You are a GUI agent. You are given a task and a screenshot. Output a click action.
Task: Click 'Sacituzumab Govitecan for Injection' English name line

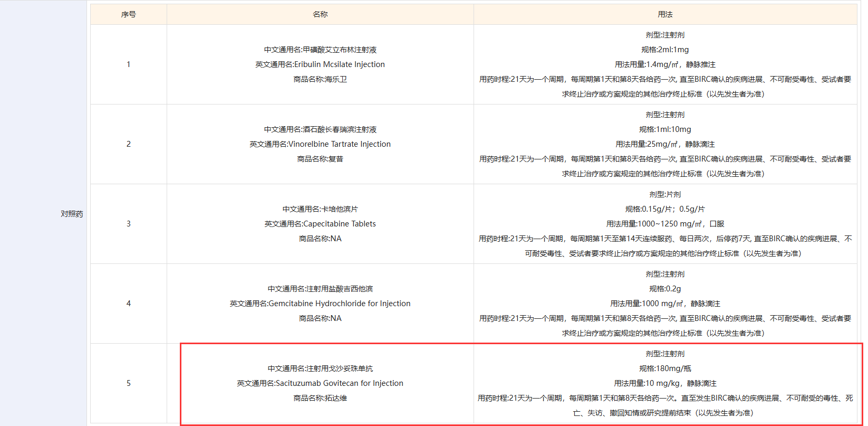[320, 383]
